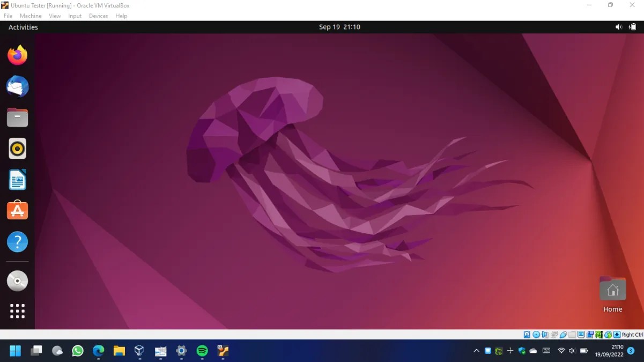Click the Windows taskbar speaker icon
The width and height of the screenshot is (644, 362).
(572, 351)
